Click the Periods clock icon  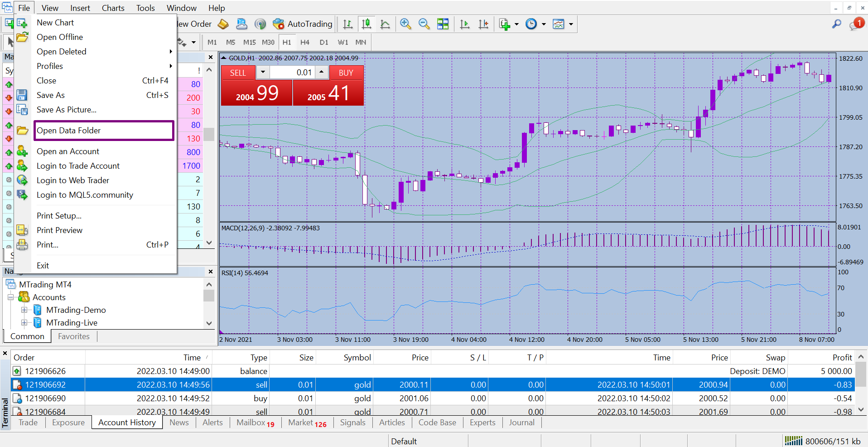pos(531,24)
